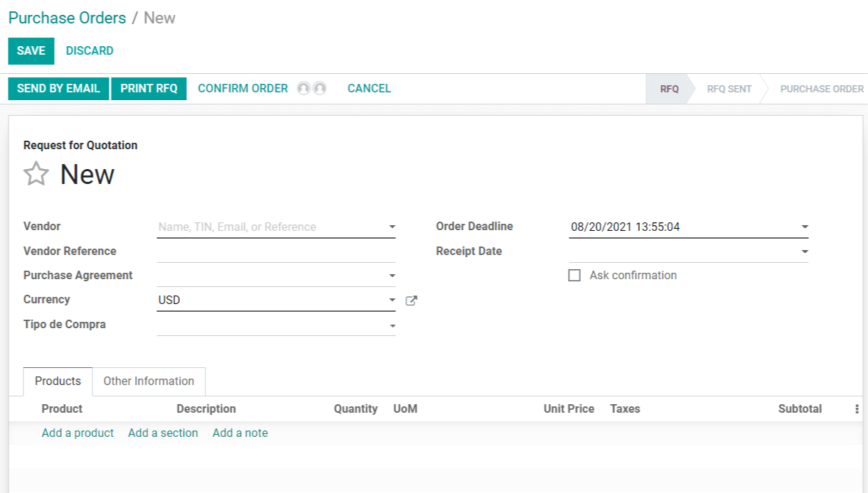Open the Currency external link icon

[411, 300]
